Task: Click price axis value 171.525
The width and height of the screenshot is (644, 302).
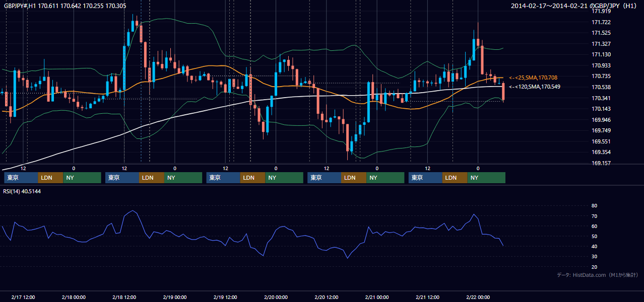Action: coord(601,33)
